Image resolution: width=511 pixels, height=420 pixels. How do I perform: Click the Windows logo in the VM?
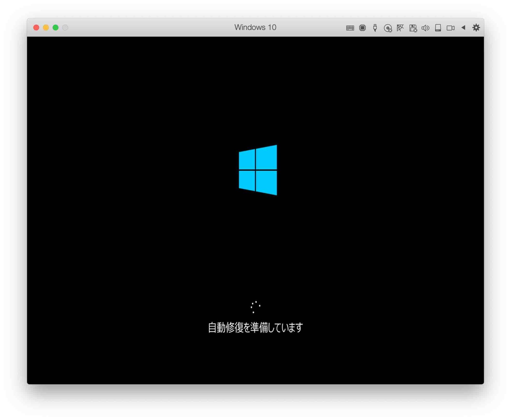coord(258,170)
